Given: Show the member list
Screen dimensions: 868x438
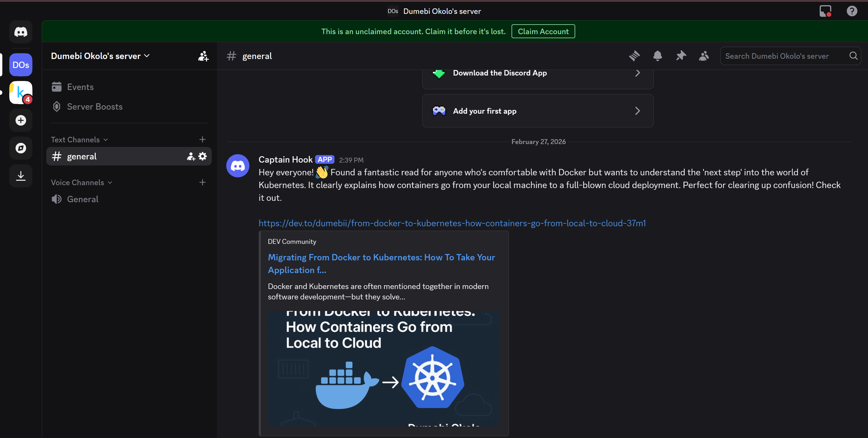Looking at the screenshot, I should coord(704,56).
